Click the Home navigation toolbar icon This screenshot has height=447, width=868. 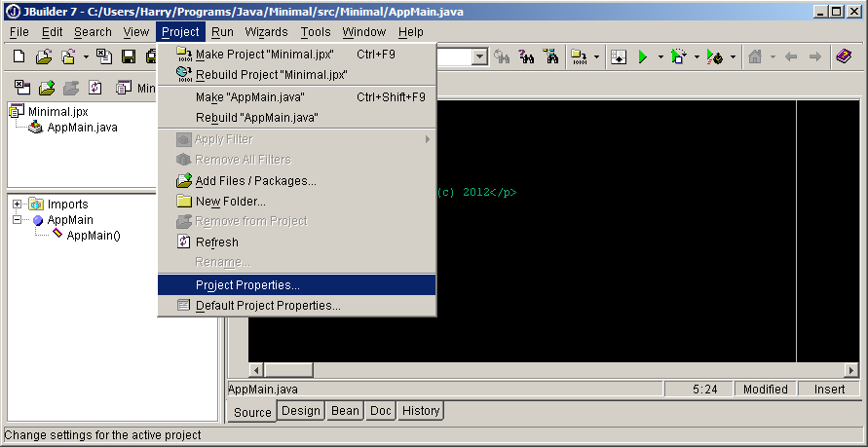pyautogui.click(x=755, y=56)
